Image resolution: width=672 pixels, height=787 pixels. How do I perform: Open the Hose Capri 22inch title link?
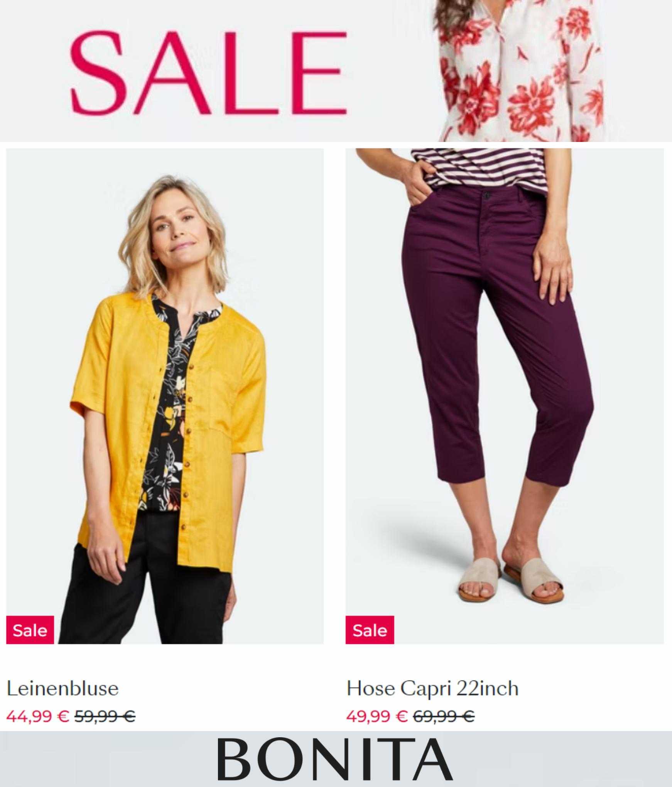[432, 689]
